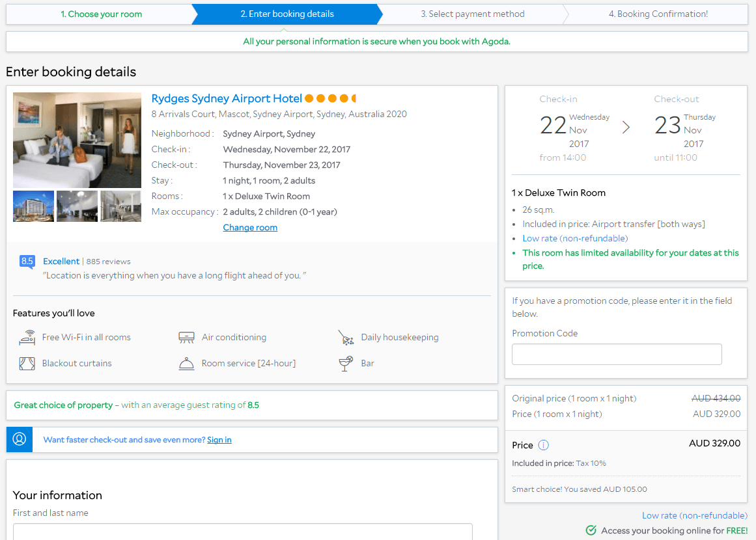Click the First and last name field
The image size is (756, 540).
(242, 531)
